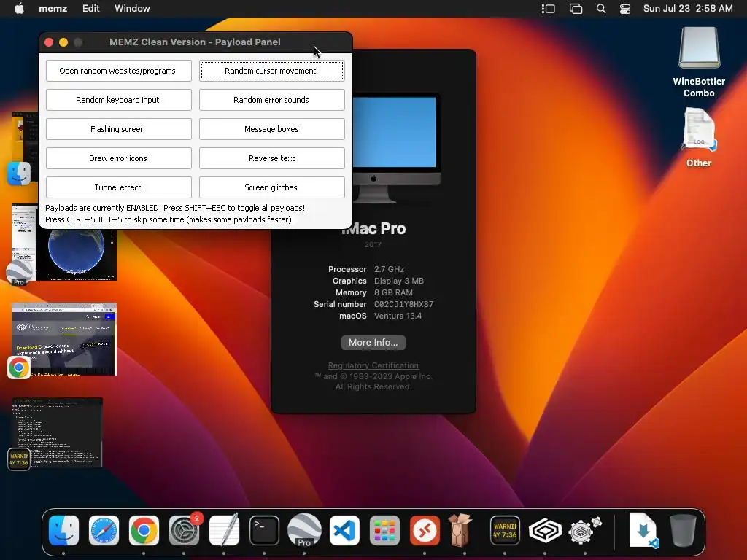Open Spotlight search in menu bar
The image size is (747, 560).
coord(601,9)
